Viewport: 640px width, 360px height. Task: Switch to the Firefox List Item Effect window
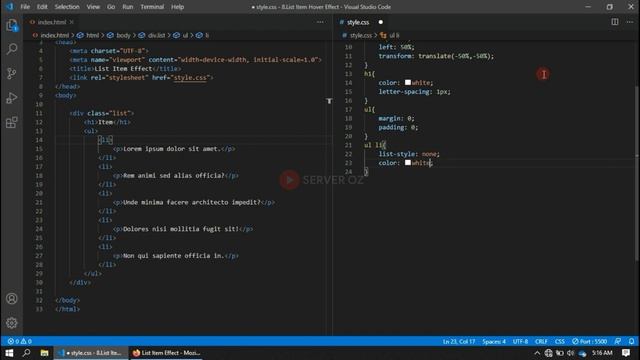[167, 353]
